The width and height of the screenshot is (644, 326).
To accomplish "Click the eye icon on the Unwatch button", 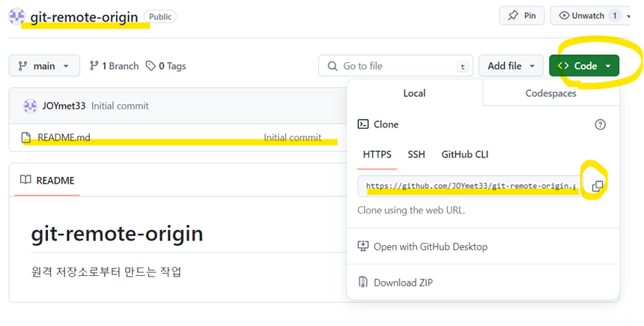I will coord(565,16).
